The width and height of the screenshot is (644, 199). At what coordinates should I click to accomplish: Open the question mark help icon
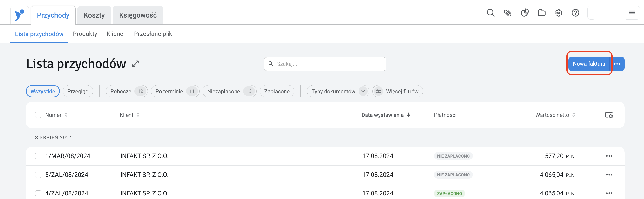pyautogui.click(x=576, y=13)
